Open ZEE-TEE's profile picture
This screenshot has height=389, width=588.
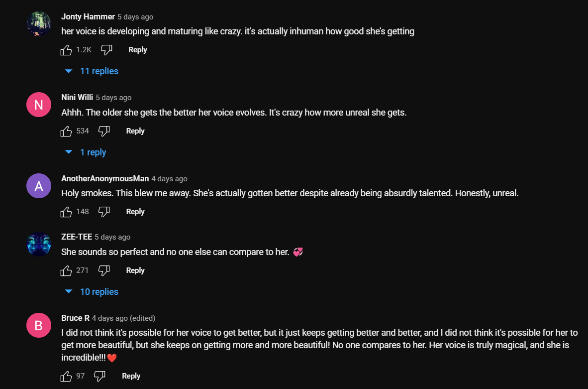[x=38, y=244]
